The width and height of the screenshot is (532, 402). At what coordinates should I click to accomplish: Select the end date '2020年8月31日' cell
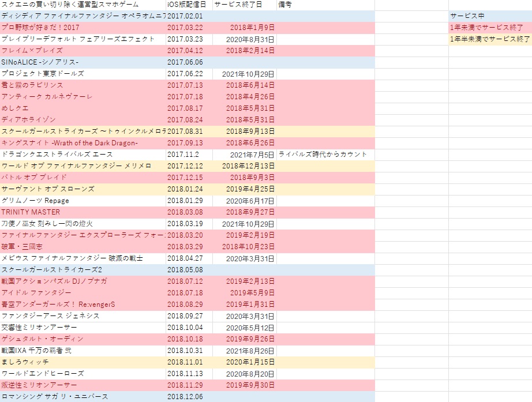click(x=245, y=39)
